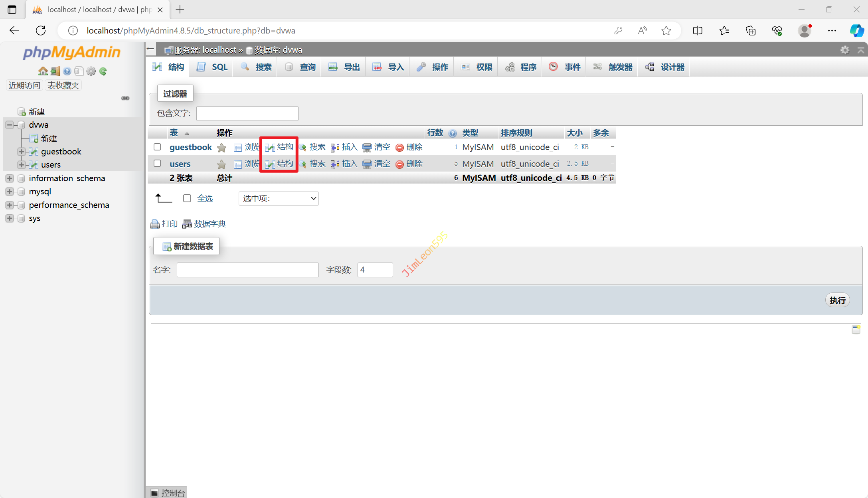Viewport: 868px width, 498px height.
Task: Open the 选中项 dropdown
Action: 278,198
